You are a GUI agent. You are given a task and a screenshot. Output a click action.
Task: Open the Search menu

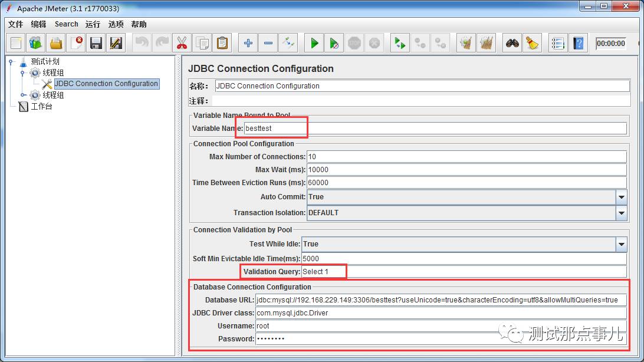(x=66, y=24)
